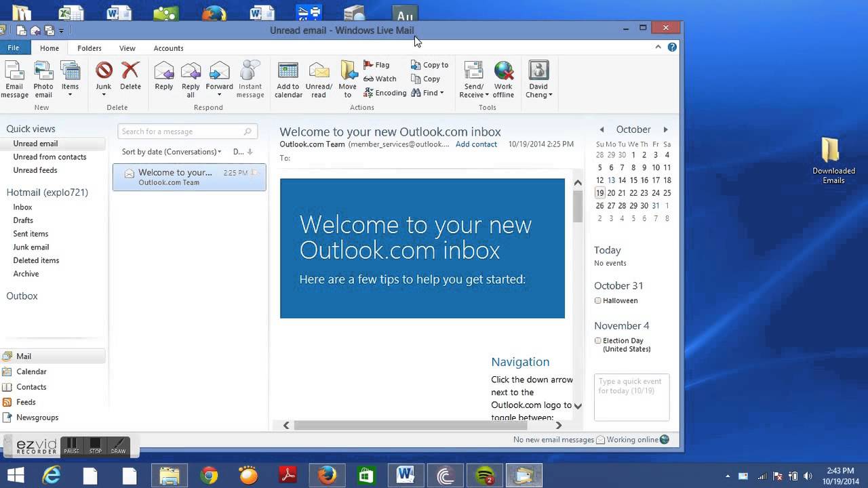868x488 pixels.
Task: Open Sort by date (Conversations) dropdown
Action: pos(172,152)
